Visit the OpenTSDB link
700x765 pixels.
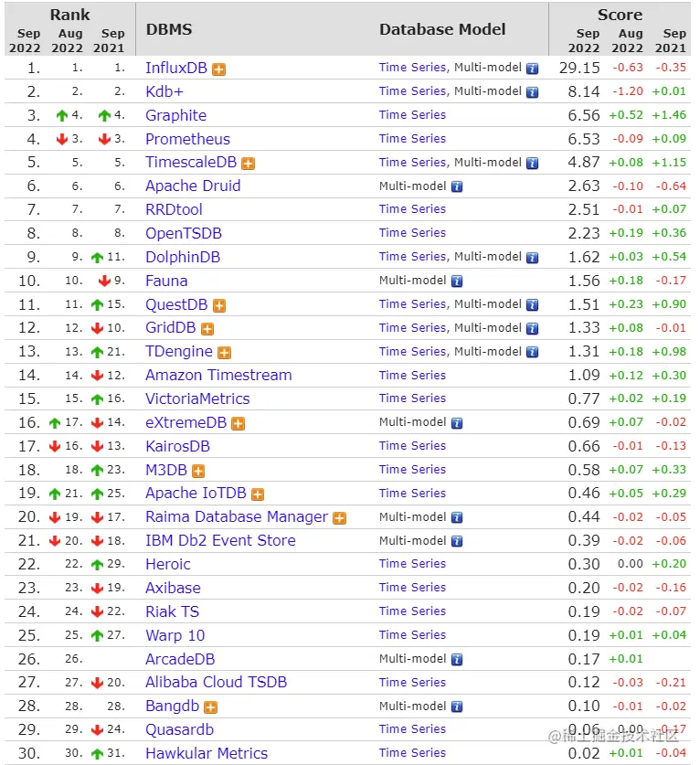[184, 233]
